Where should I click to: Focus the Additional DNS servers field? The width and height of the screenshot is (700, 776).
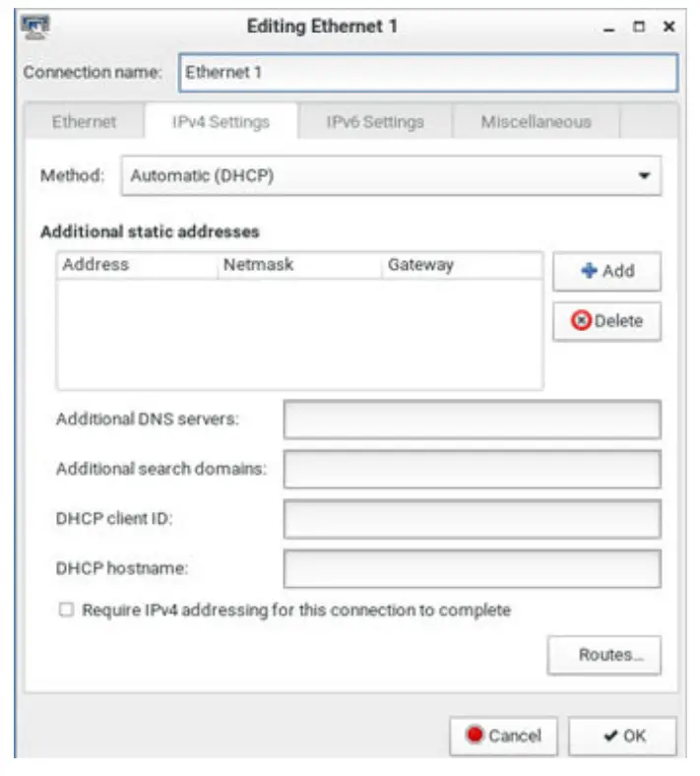click(472, 420)
